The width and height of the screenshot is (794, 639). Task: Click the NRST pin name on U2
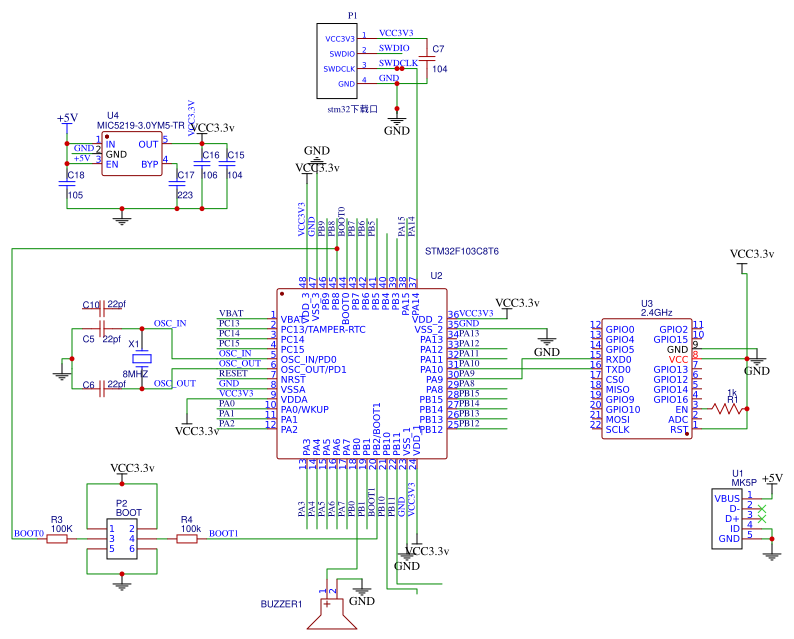click(293, 379)
